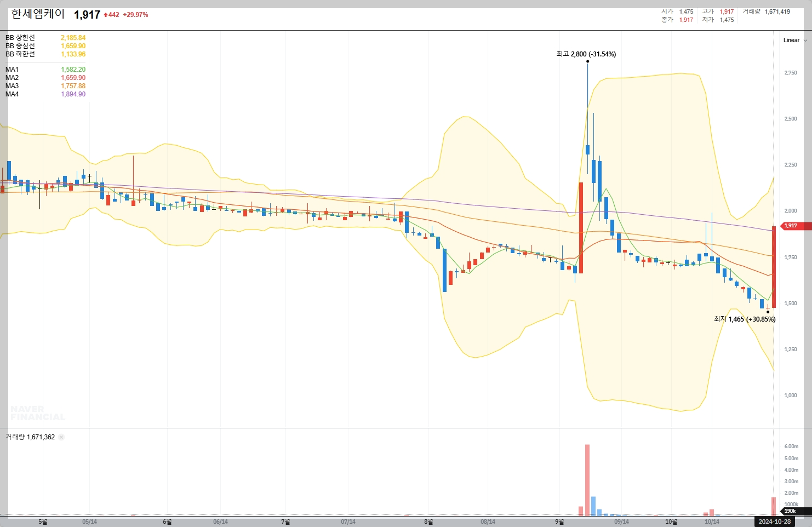
Task: Click the 07/14 date axis label
Action: click(x=348, y=522)
